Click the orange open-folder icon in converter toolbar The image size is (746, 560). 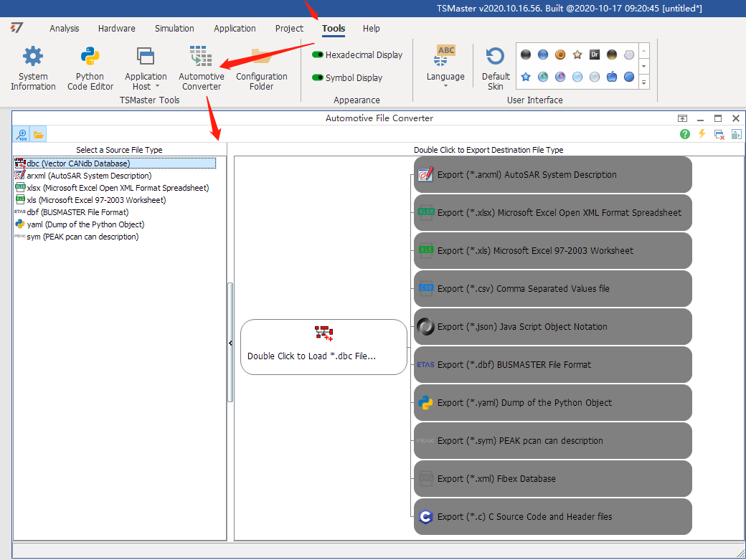click(x=39, y=134)
